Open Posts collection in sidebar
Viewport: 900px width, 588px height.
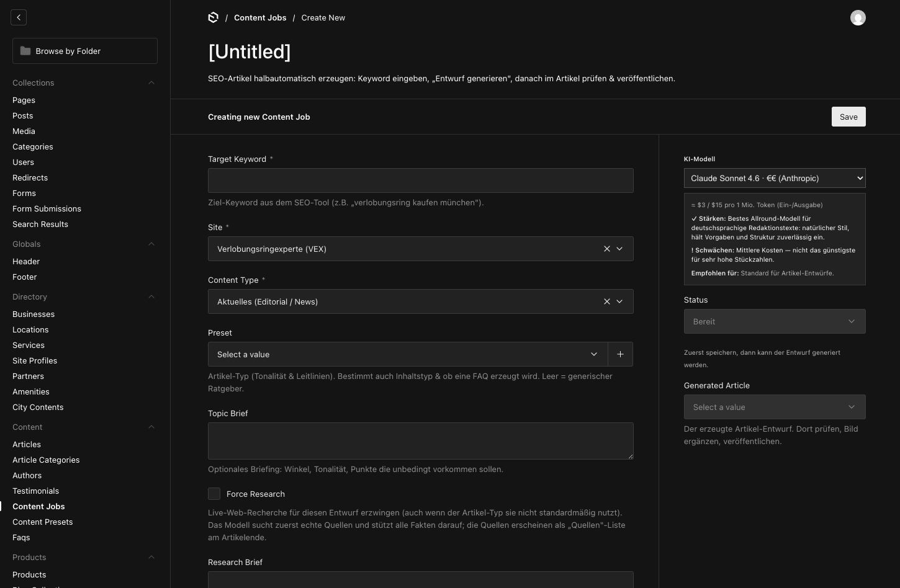point(23,115)
